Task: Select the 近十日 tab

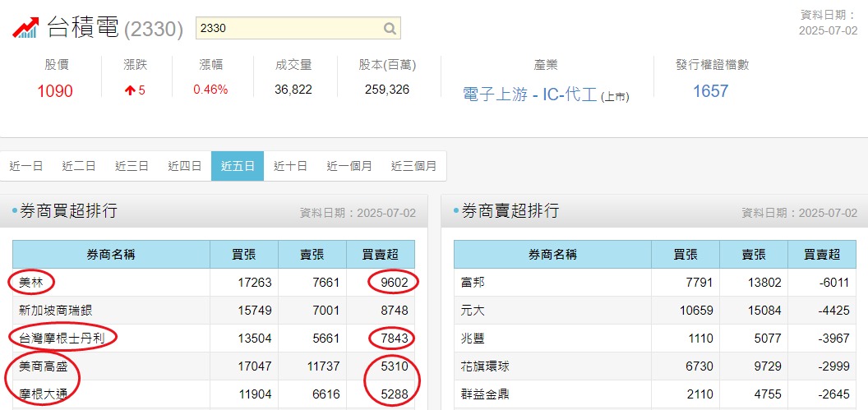Action: coord(290,166)
